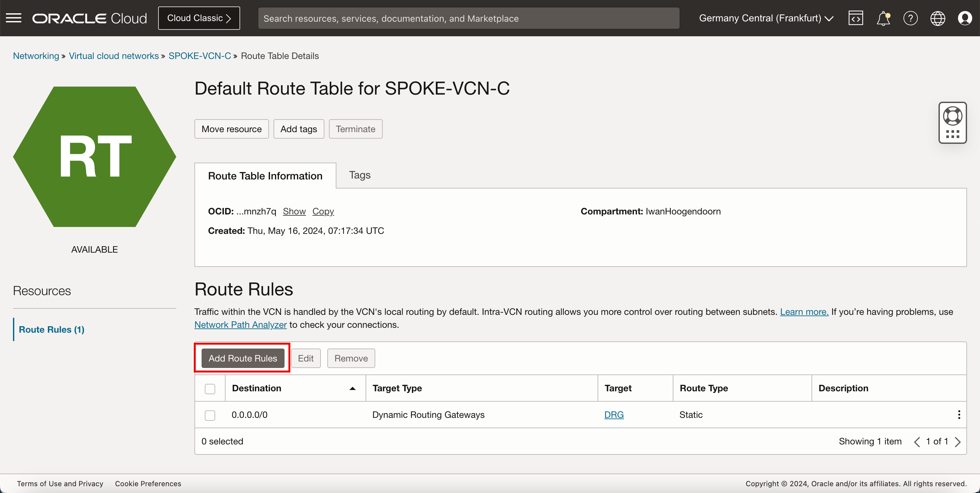Viewport: 980px width, 493px height.
Task: Toggle the select-all rows checkbox
Action: [x=209, y=388]
